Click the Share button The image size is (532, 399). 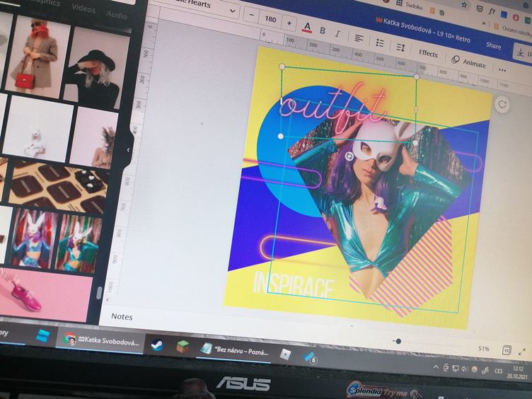click(x=493, y=45)
